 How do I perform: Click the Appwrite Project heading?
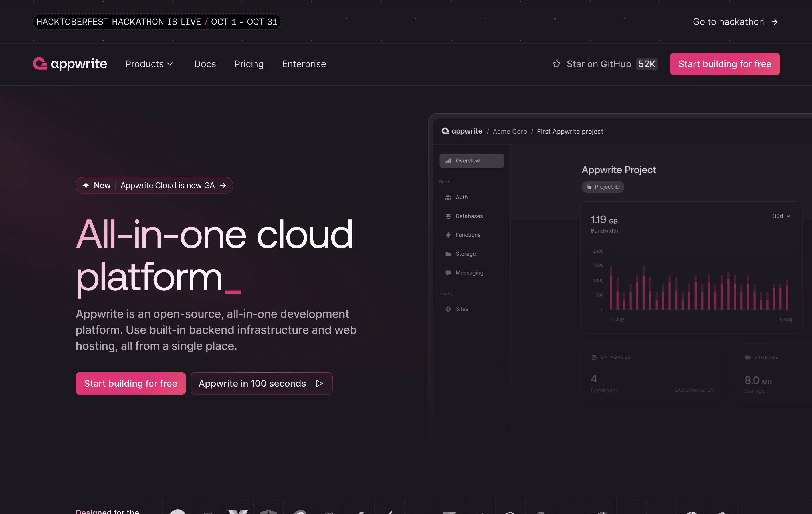619,170
